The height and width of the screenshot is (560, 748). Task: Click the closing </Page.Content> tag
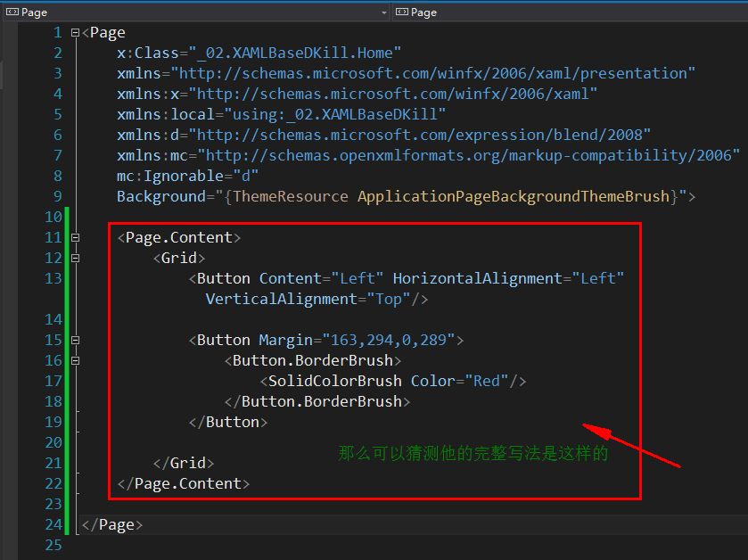pyautogui.click(x=184, y=483)
